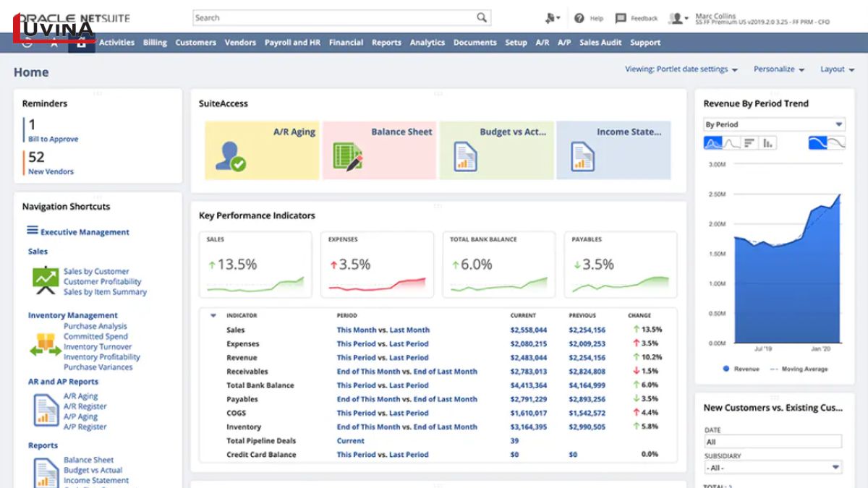
Task: Open the Personalize dropdown menu
Action: [778, 69]
